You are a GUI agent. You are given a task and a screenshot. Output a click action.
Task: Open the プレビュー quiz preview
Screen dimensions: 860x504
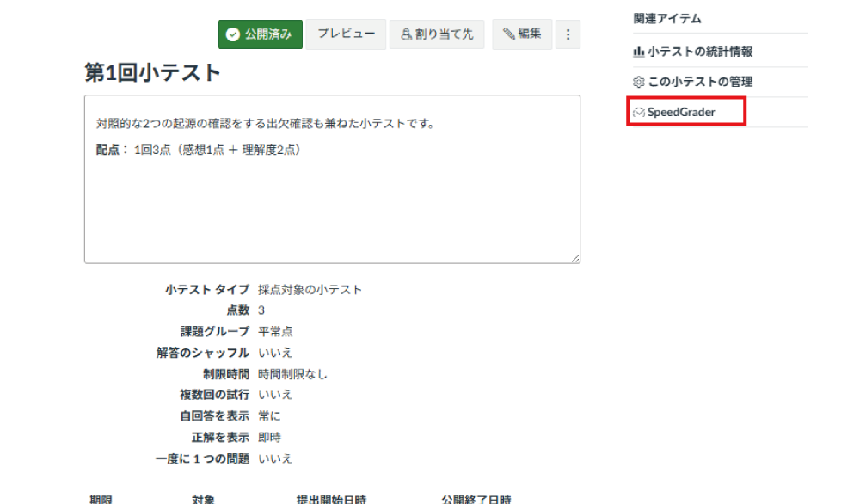[346, 34]
